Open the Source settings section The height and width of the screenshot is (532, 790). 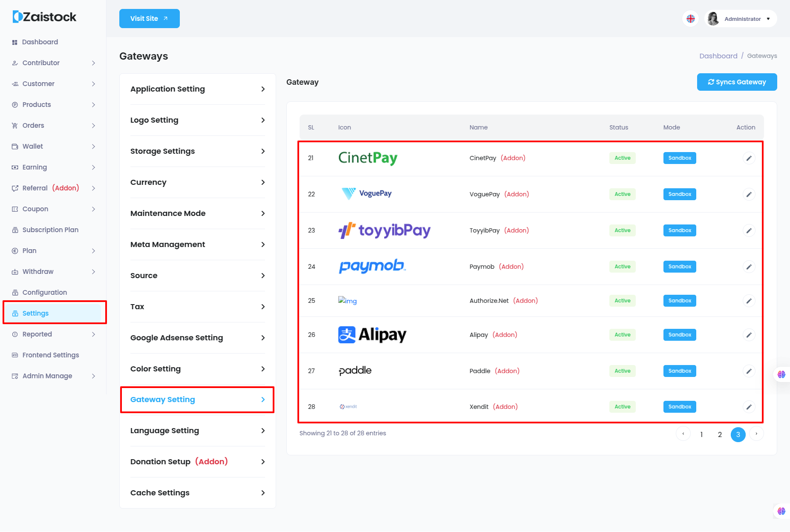(198, 276)
